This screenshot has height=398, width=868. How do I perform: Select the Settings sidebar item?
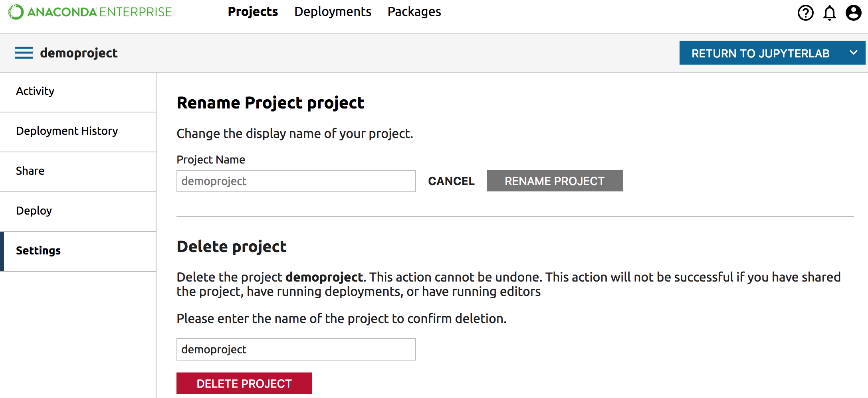pos(38,251)
